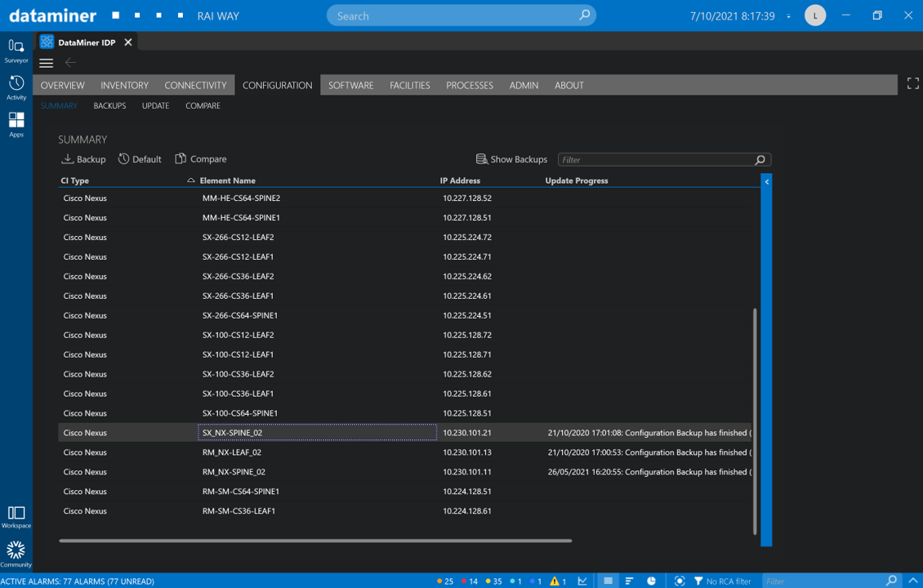Select the SX_NX-SPINE_02 element cell
Image resolution: width=923 pixels, height=588 pixels.
click(x=317, y=433)
